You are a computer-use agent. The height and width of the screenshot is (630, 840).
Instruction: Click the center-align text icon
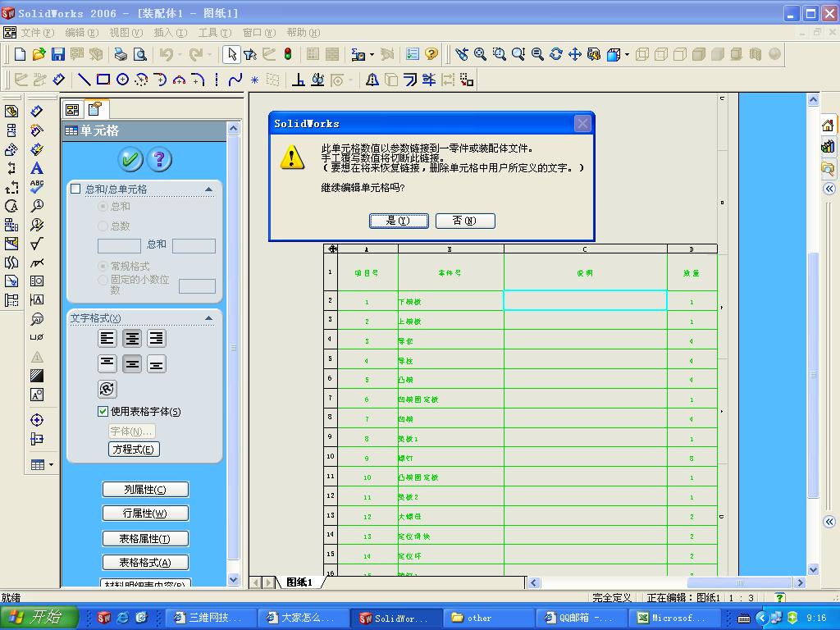(x=132, y=338)
